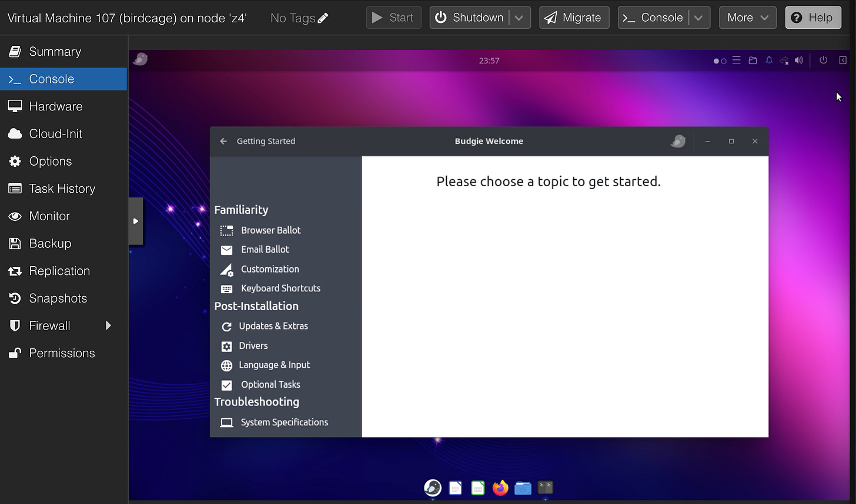Open the three-line menu applet in the VM panel
This screenshot has width=856, height=504.
coord(737,61)
